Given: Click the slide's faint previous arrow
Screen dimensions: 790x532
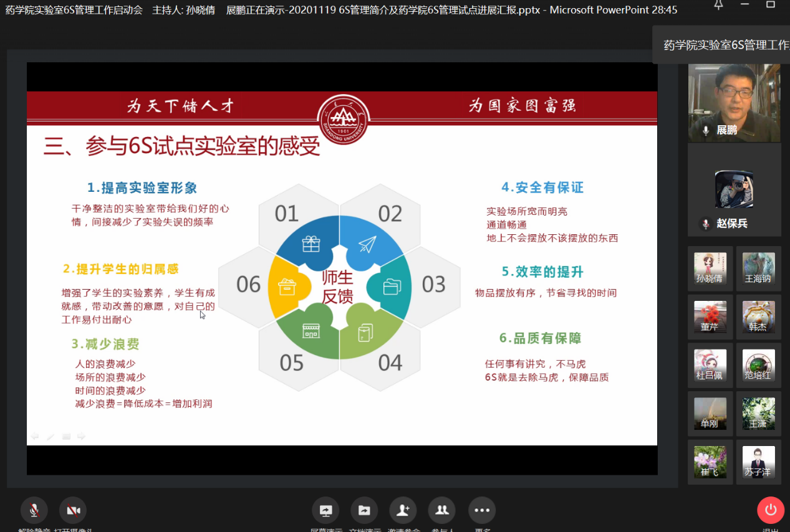Looking at the screenshot, I should (35, 437).
